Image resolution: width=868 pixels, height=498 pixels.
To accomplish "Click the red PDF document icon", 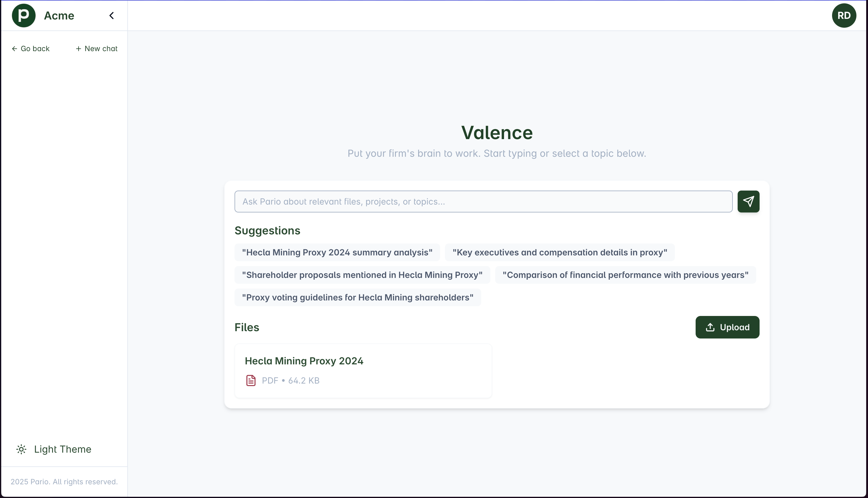I will pos(251,380).
